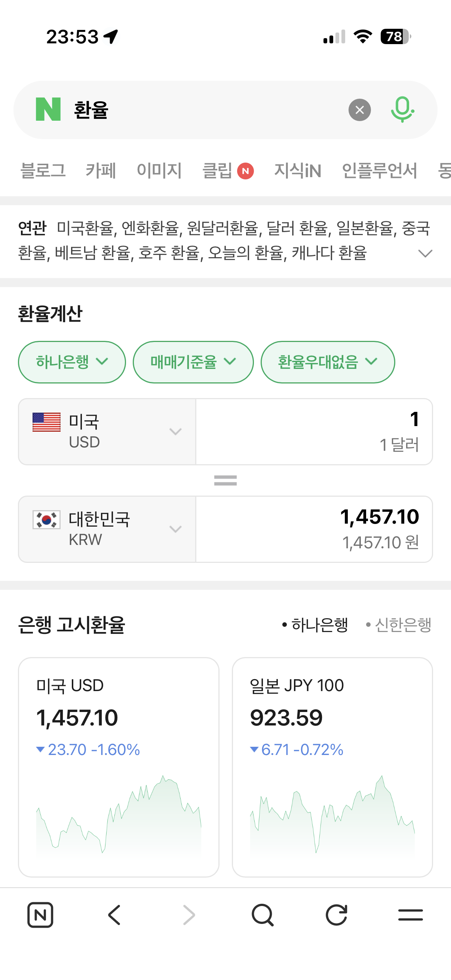Tap the microphone voice search icon
451x980 pixels.
pyautogui.click(x=402, y=110)
